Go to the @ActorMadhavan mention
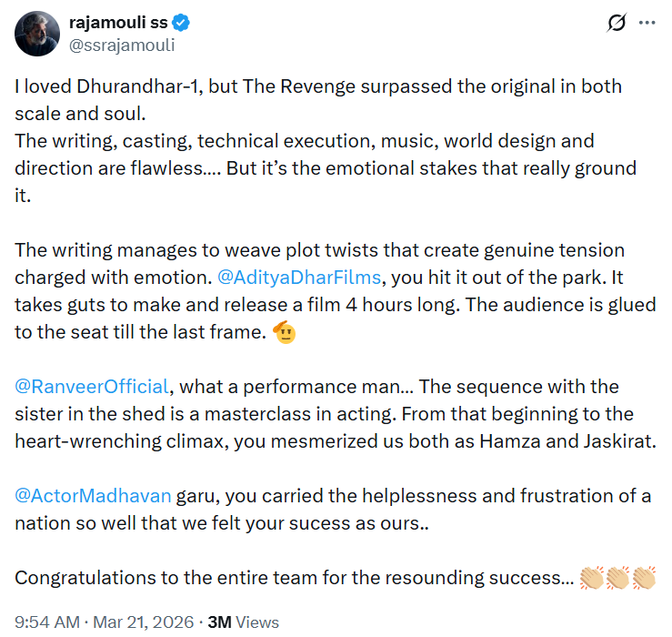 [93, 495]
